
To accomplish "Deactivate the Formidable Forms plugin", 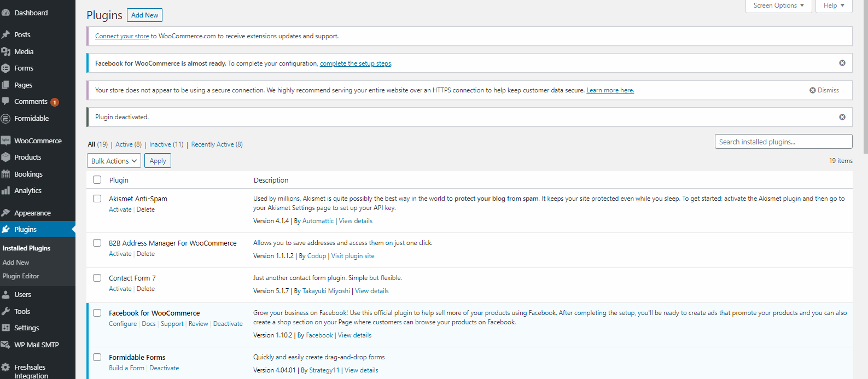I will pyautogui.click(x=164, y=368).
